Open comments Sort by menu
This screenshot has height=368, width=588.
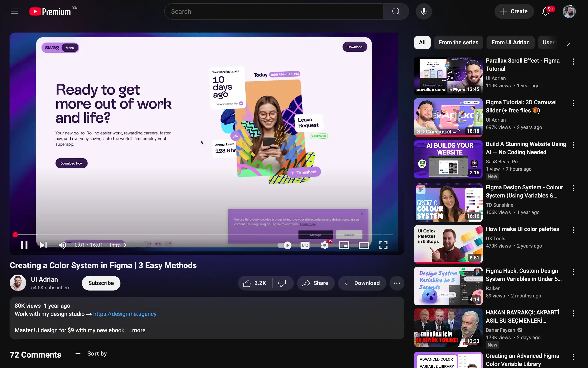pos(91,354)
